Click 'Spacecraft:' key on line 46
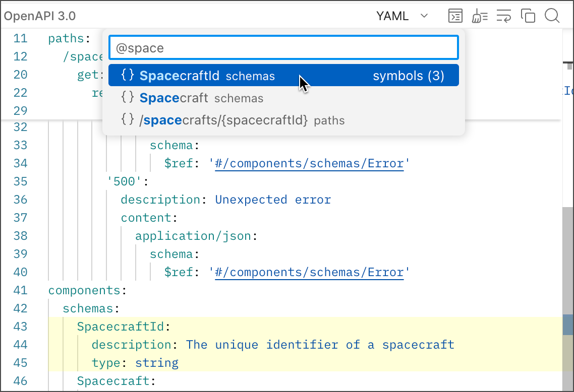This screenshot has height=392, width=574. coord(117,381)
